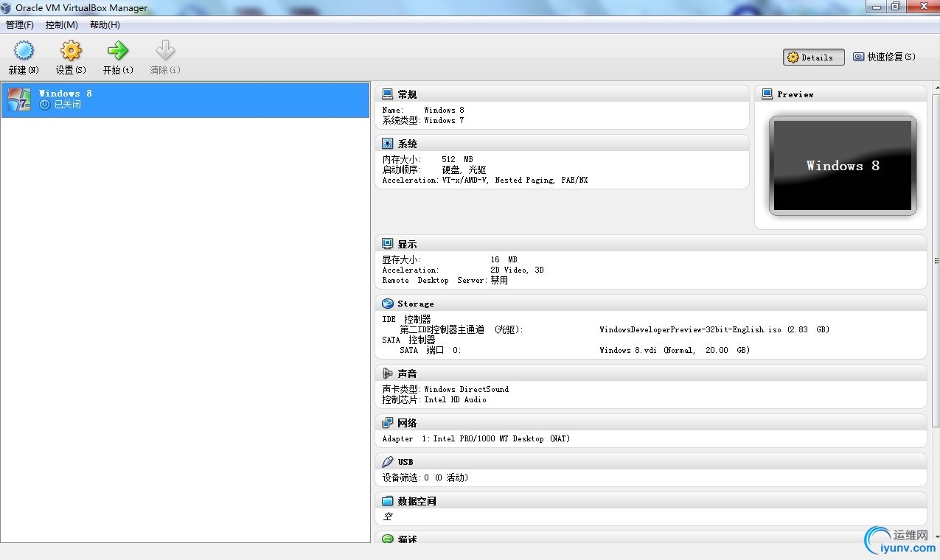The width and height of the screenshot is (940, 560).
Task: Click the VirtualBox title bar app icon
Action: 7,8
